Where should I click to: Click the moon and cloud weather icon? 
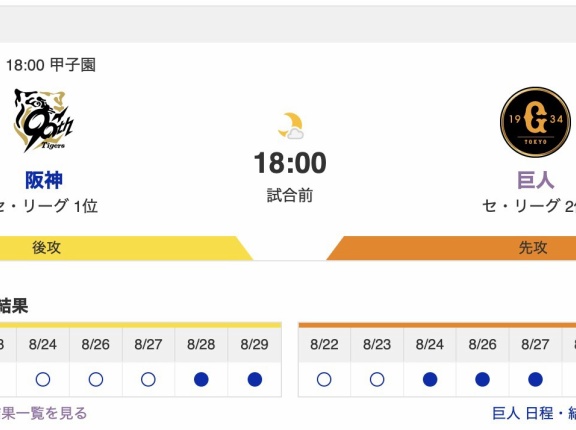[291, 126]
